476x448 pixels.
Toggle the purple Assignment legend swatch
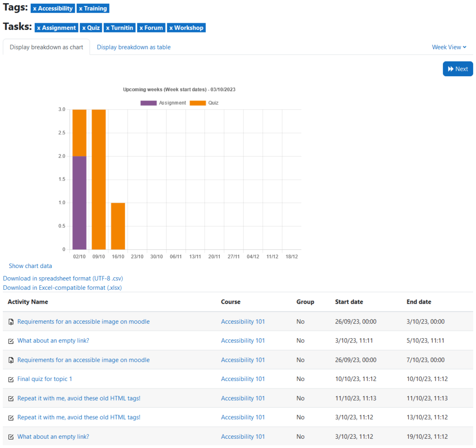tap(148, 103)
